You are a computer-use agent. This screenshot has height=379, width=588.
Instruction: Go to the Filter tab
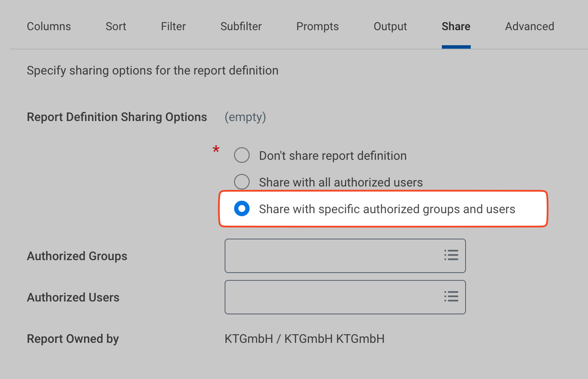(173, 27)
